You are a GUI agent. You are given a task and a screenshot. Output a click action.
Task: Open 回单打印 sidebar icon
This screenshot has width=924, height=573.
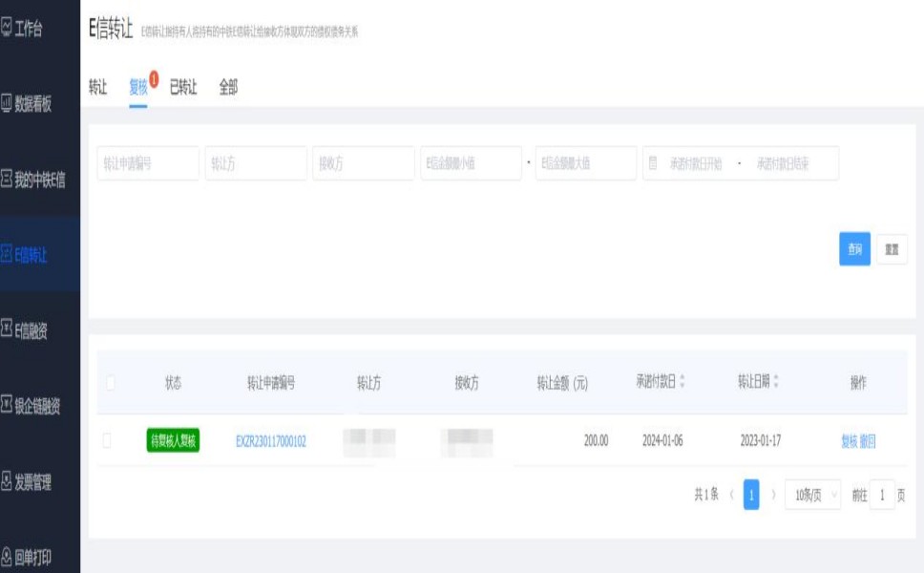(7, 558)
